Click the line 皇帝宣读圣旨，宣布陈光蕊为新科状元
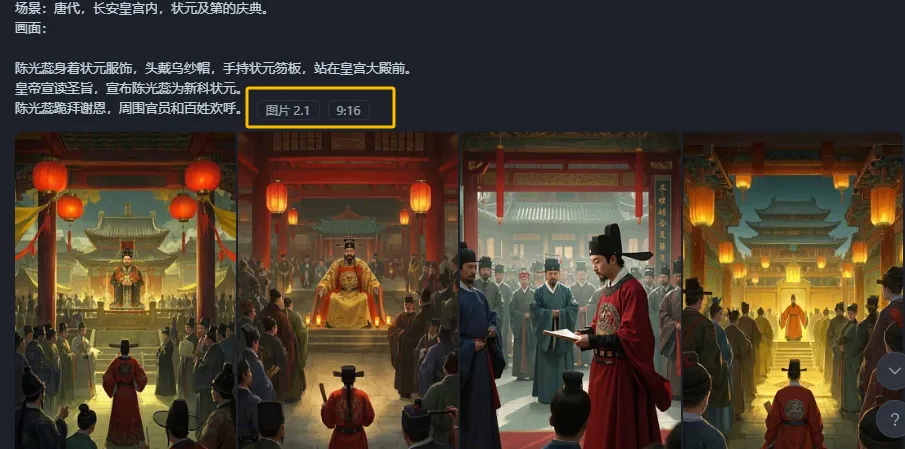905x449 pixels. [128, 88]
